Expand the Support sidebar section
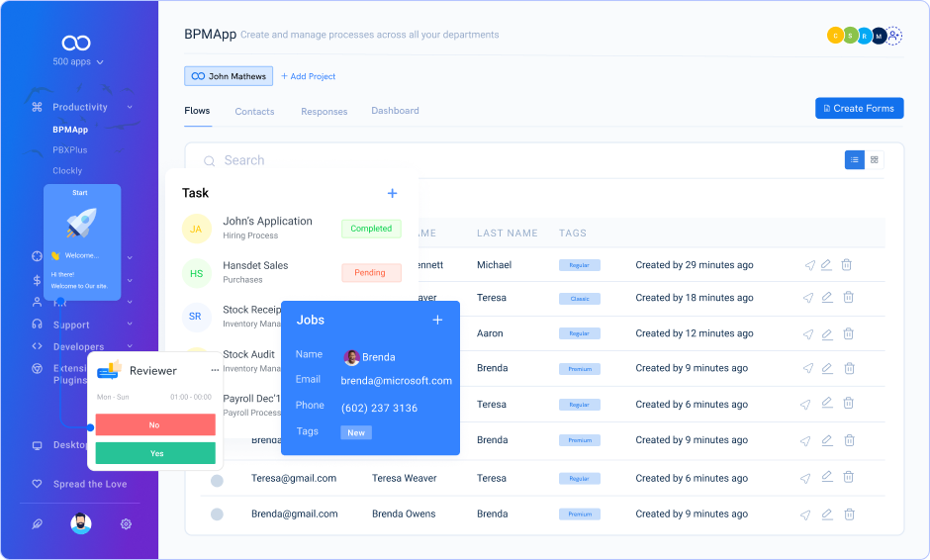The height and width of the screenshot is (560, 930). coord(130,325)
